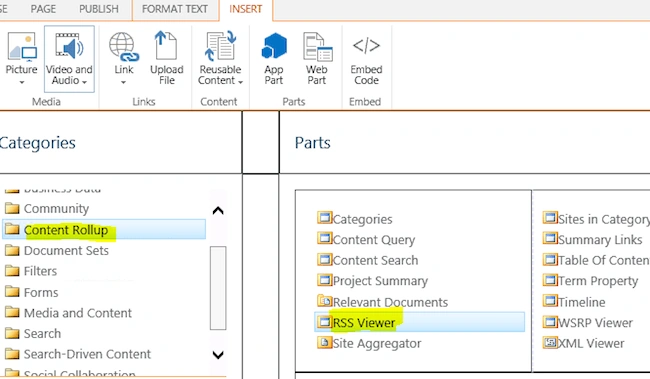Click the categories scroll up arrow
The width and height of the screenshot is (650, 379).
218,211
